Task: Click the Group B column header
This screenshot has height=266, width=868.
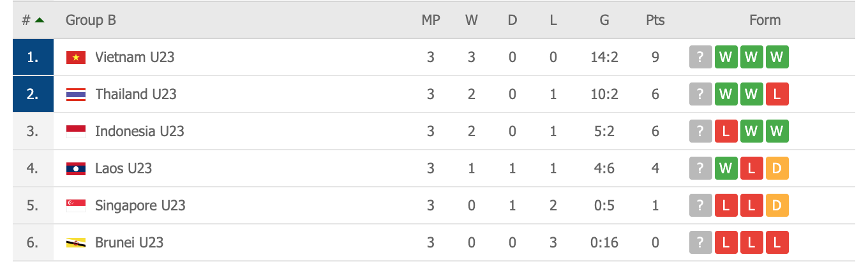Action: pyautogui.click(x=91, y=20)
